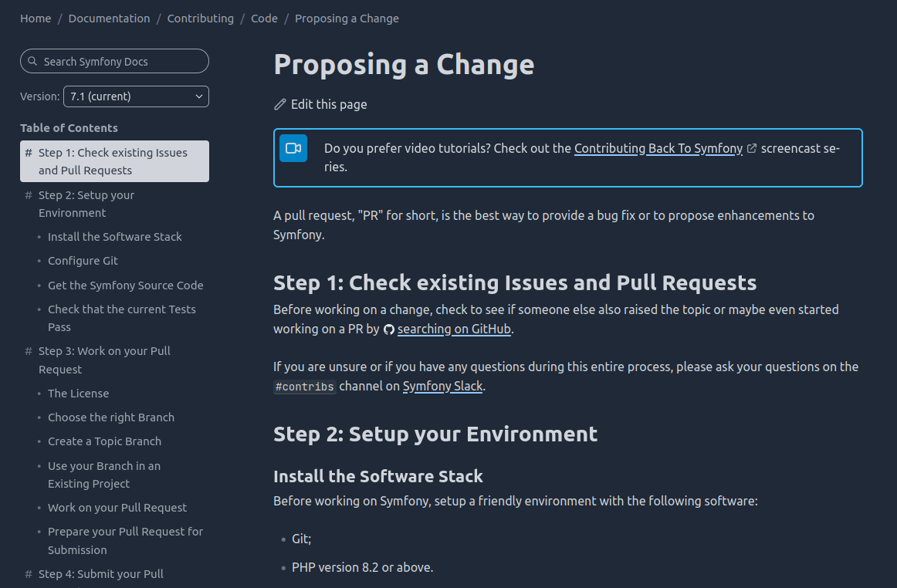Open the Documentation breadcrumb
897x588 pixels.
tap(110, 19)
